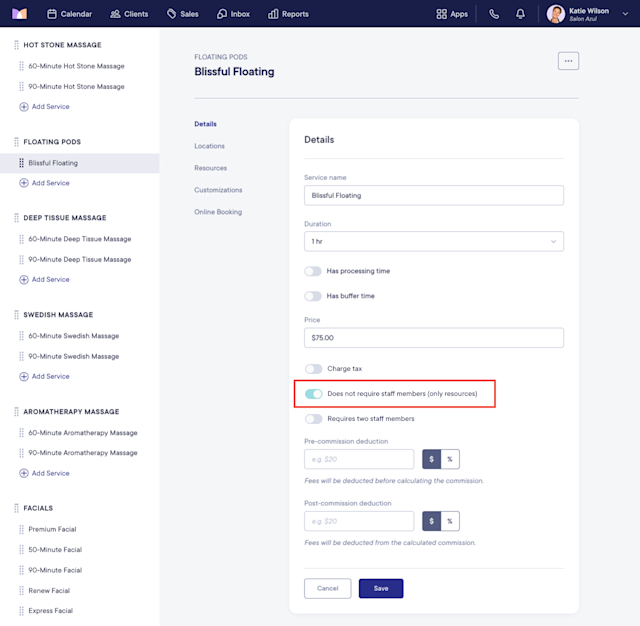The image size is (640, 626).
Task: Click drag handle beside Facials heading
Action: [16, 508]
